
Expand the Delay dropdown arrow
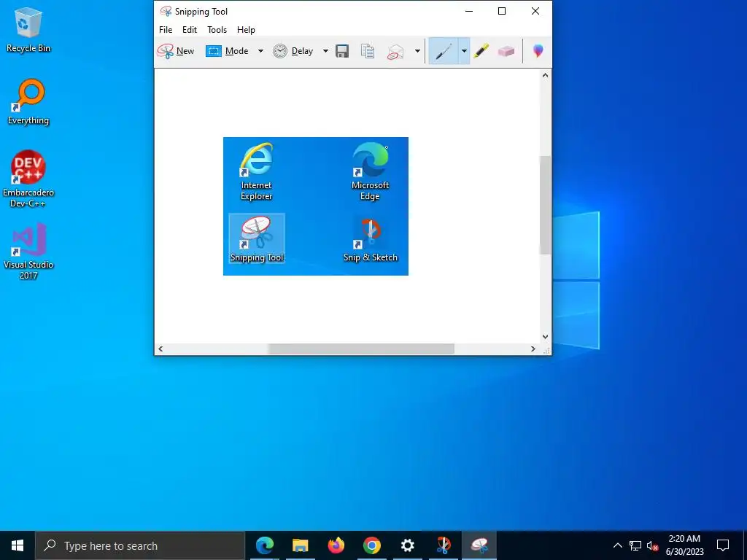coord(325,51)
